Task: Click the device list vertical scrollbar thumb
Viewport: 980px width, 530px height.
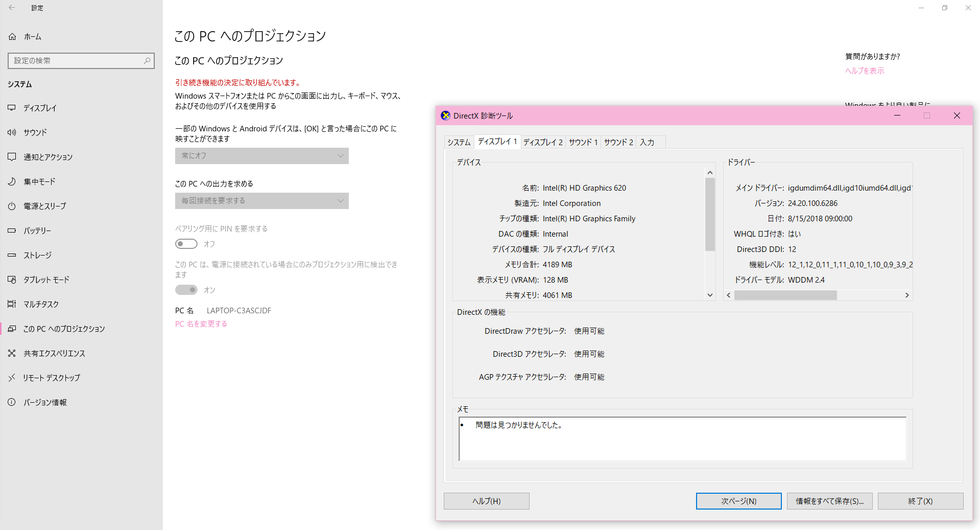Action: click(710, 215)
